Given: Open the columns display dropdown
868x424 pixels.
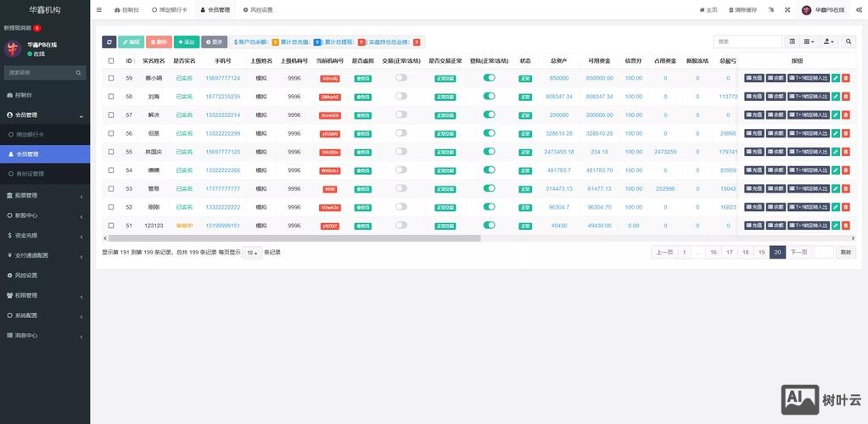Looking at the screenshot, I should point(809,42).
